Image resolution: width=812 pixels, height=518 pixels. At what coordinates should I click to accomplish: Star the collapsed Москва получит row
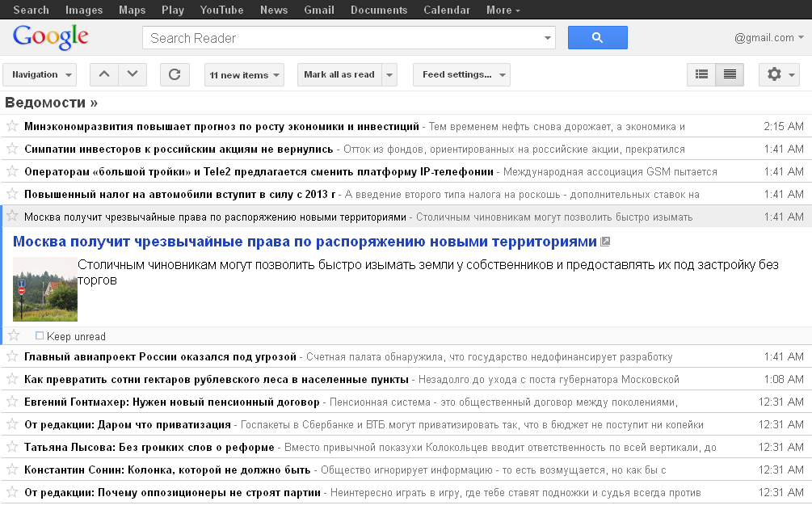tap(12, 216)
